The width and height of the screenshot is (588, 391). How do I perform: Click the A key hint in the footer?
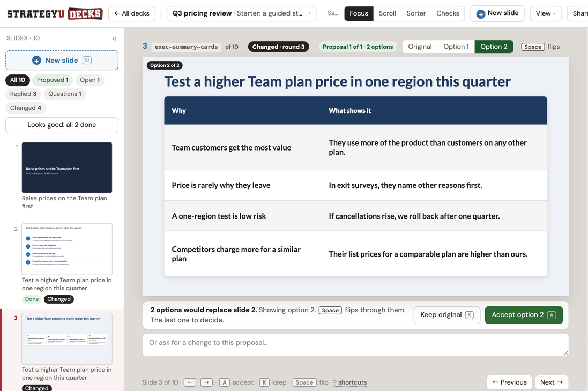pos(224,382)
